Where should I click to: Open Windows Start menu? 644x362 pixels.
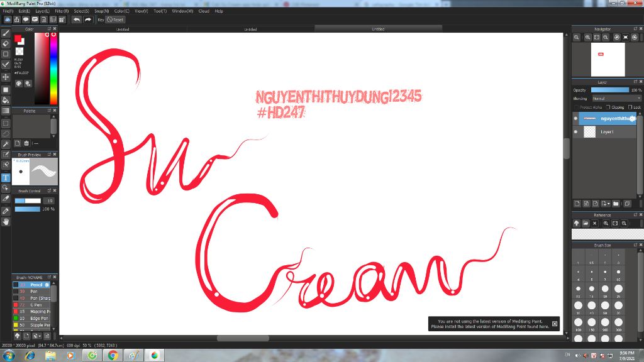pyautogui.click(x=9, y=356)
